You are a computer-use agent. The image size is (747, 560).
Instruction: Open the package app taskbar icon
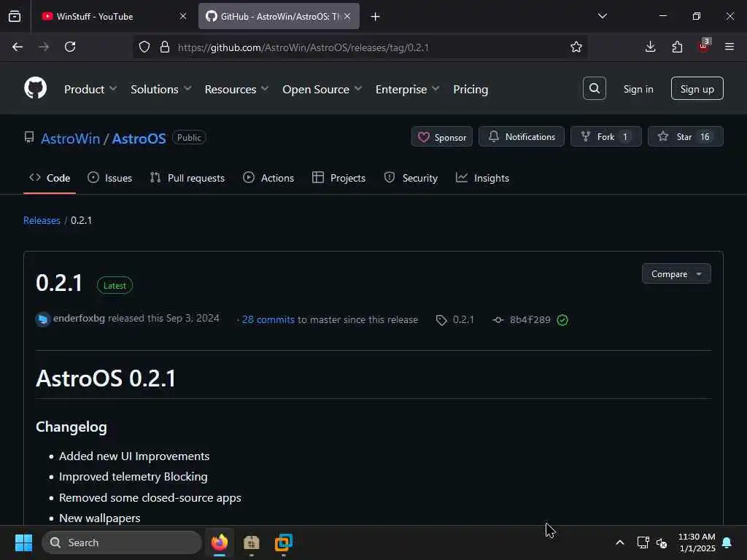click(252, 542)
